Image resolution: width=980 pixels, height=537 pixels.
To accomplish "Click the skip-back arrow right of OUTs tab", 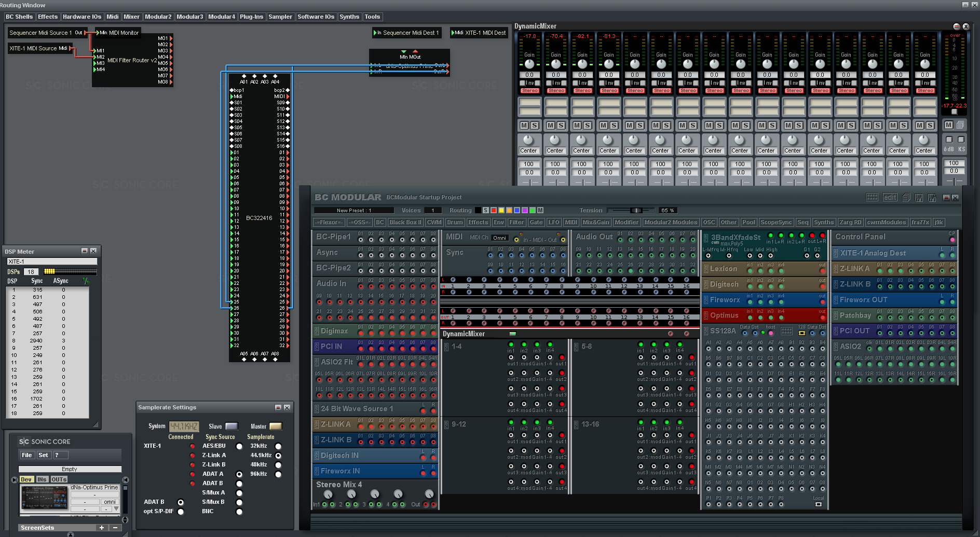I will [125, 479].
